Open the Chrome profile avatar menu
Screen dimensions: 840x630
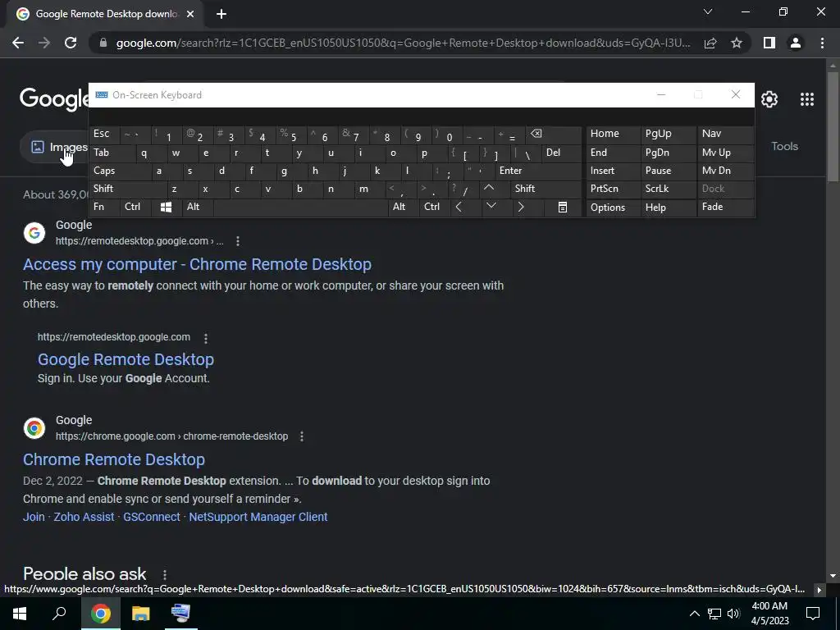[796, 43]
